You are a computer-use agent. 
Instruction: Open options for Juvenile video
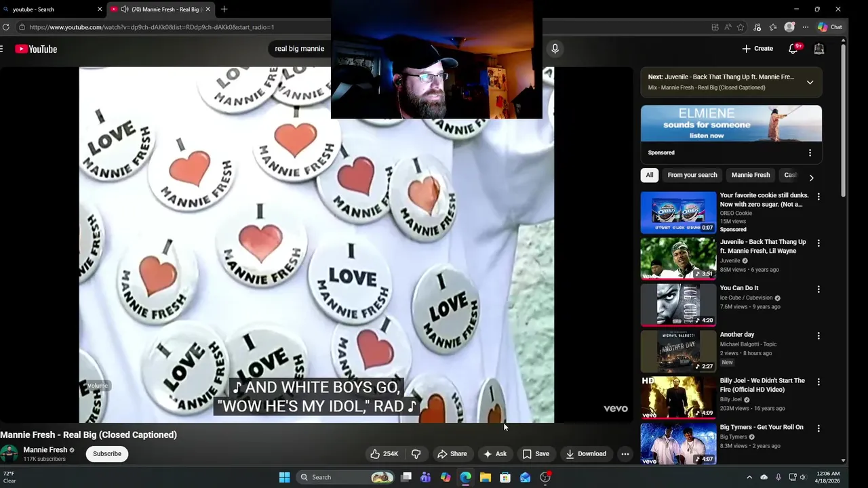tap(818, 243)
